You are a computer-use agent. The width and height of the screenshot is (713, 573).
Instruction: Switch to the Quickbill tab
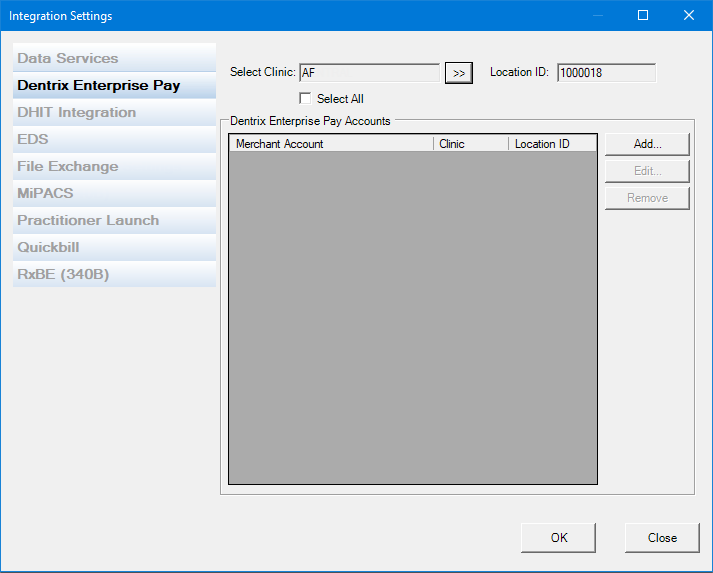coord(114,247)
